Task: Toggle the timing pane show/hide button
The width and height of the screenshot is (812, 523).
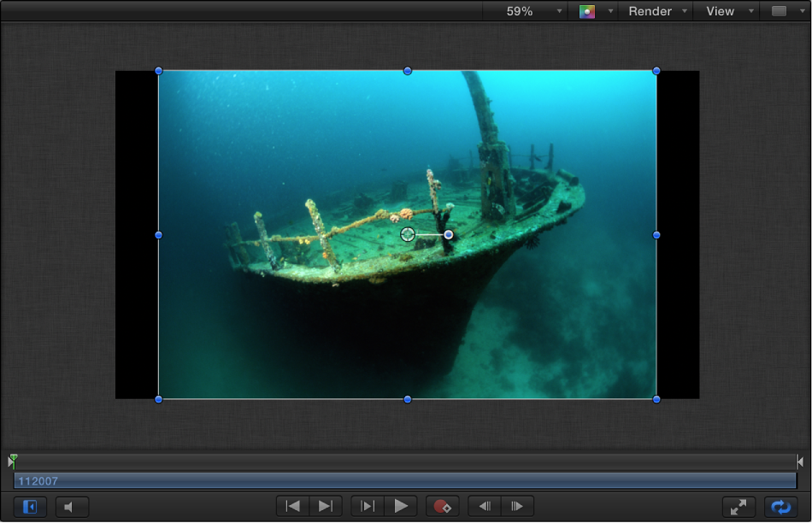Action: [x=30, y=507]
